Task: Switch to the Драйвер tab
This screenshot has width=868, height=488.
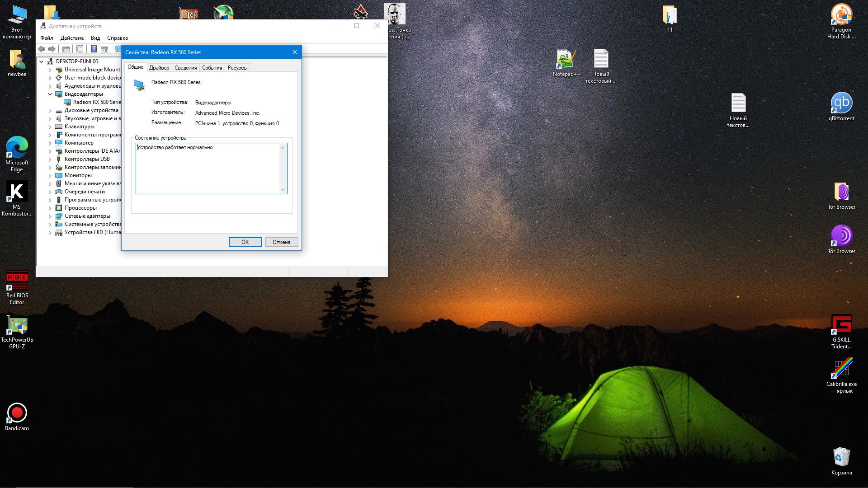Action: 159,68
